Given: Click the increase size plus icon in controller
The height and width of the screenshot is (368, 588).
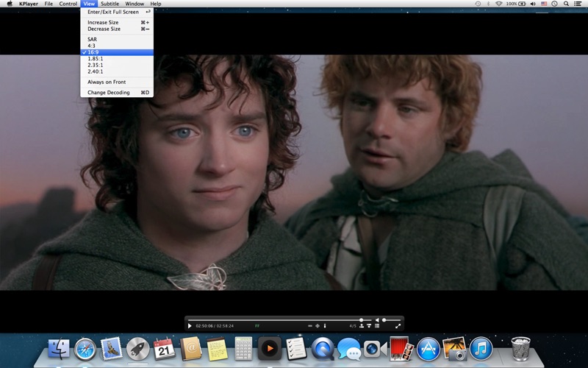Looking at the screenshot, I should (318, 326).
